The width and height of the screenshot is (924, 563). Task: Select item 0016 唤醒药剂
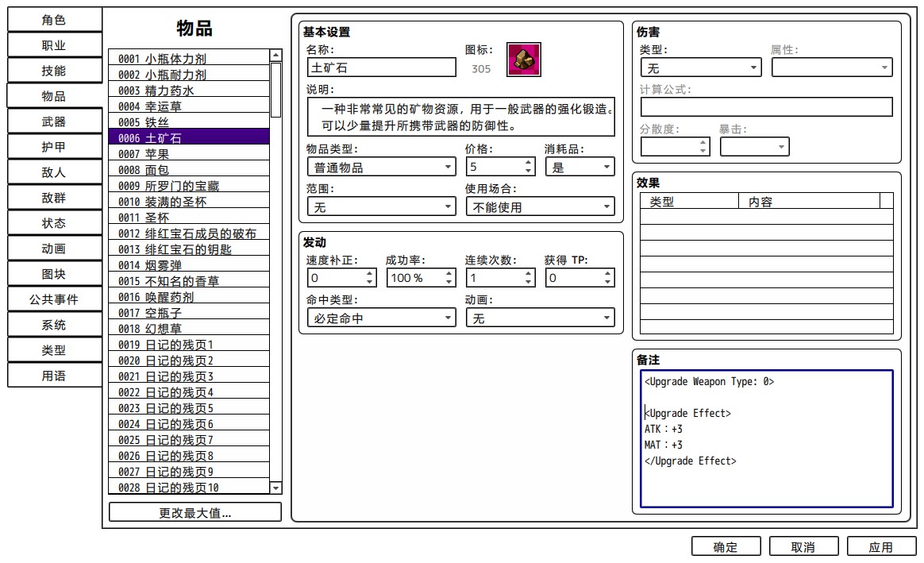[x=189, y=297]
